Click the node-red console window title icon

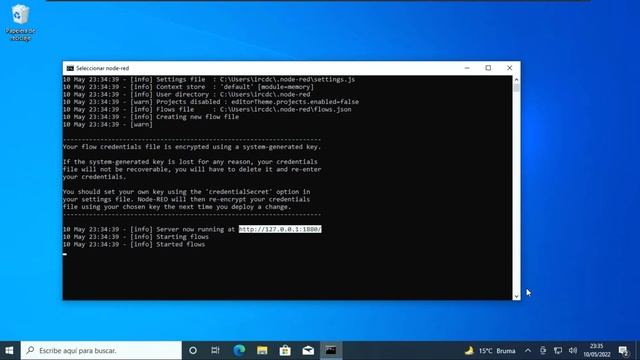tap(70, 68)
